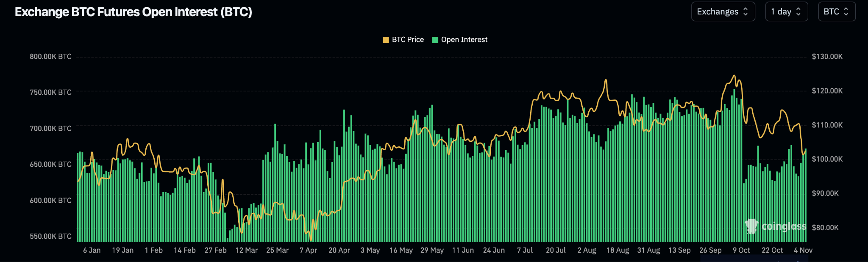The image size is (868, 262).
Task: Click the chevron arrows in the BTC unit selector
Action: (x=846, y=12)
